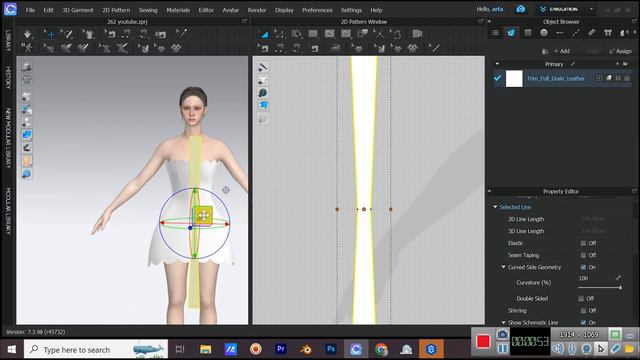Viewport: 640px width, 360px height.
Task: Click the top icon in 2D window vertical toolbar
Action: tap(263, 67)
